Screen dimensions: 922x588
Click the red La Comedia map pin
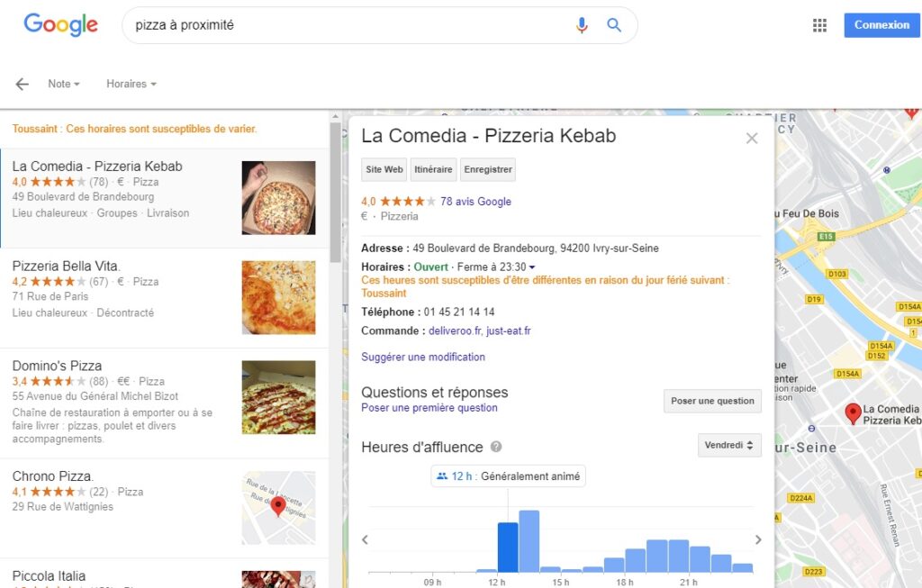[x=853, y=413]
